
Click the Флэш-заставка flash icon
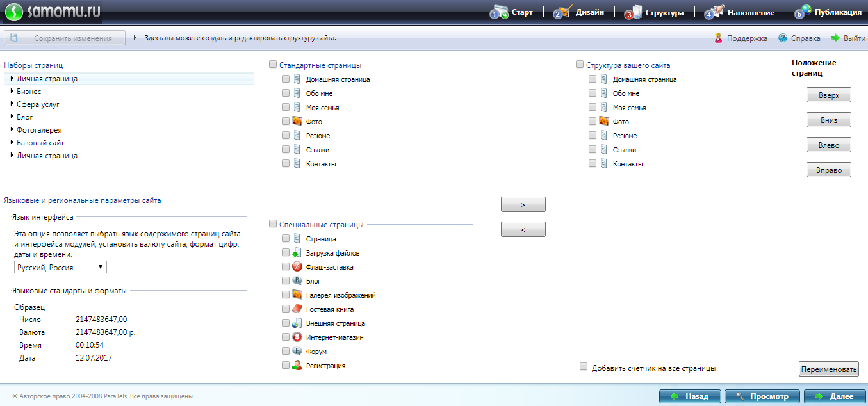point(297,267)
